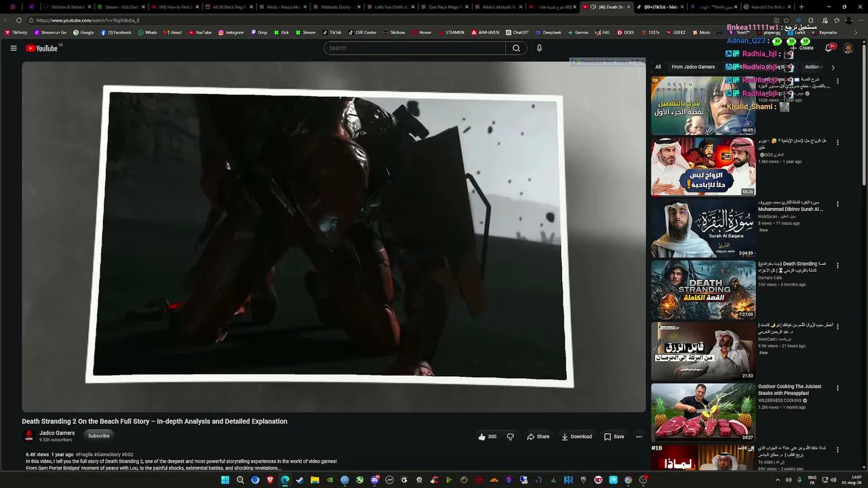Open the Instagram bookmark
This screenshot has height=488, width=868.
click(x=231, y=33)
